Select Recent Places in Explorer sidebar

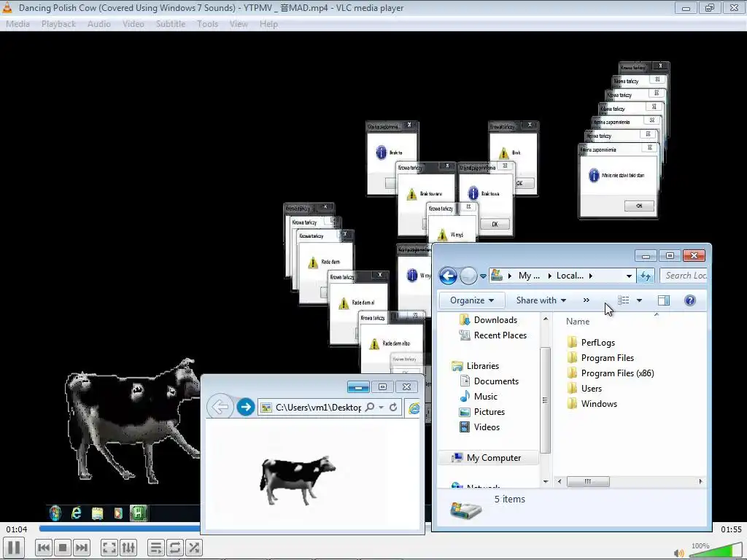pyautogui.click(x=494, y=335)
